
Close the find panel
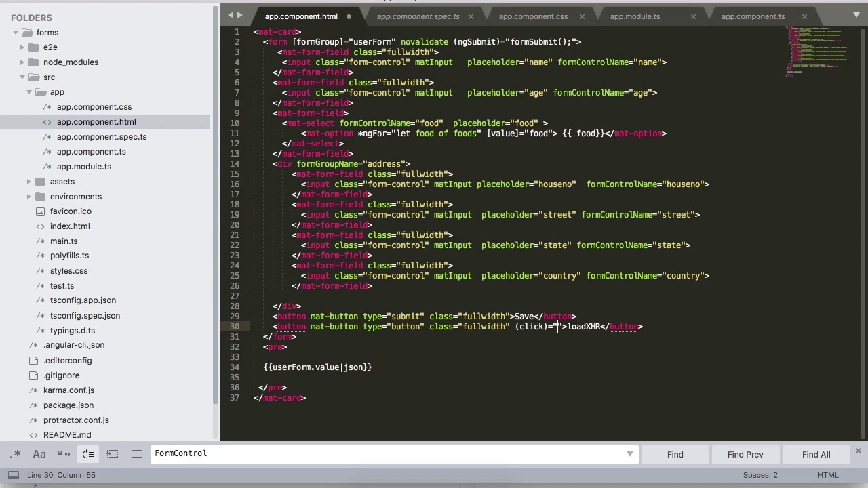pyautogui.click(x=858, y=451)
